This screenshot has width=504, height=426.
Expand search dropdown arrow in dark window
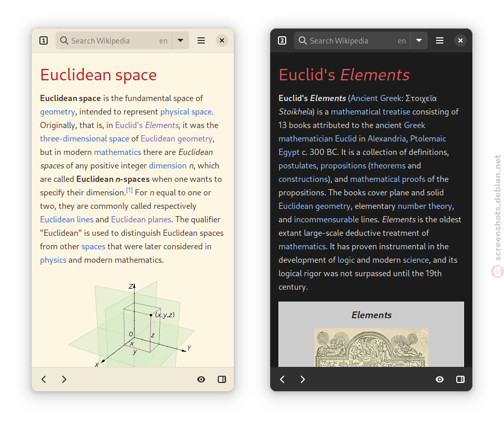click(x=419, y=40)
